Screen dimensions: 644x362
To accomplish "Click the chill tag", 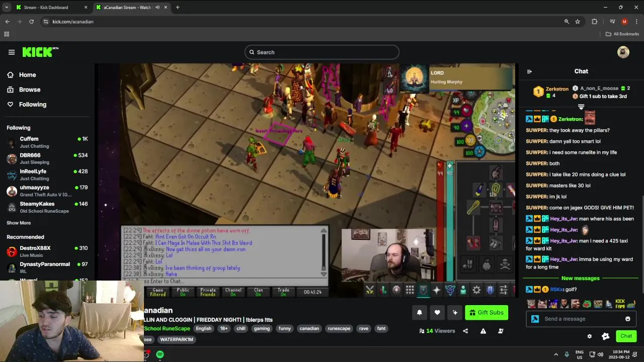I will pyautogui.click(x=241, y=328).
